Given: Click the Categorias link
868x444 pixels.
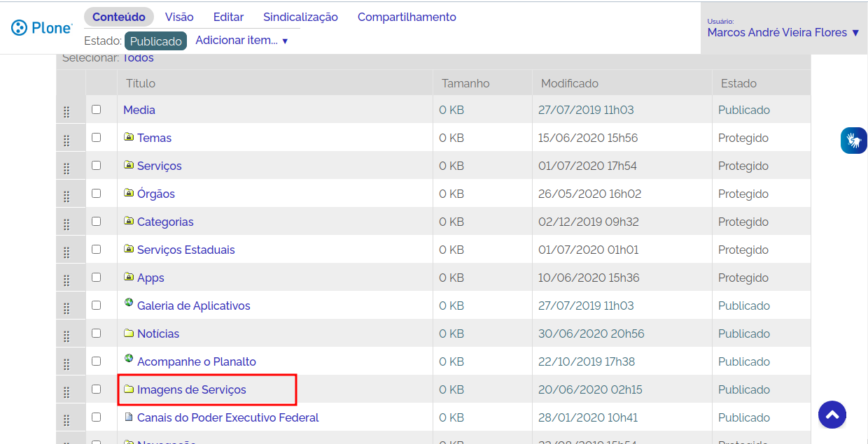Looking at the screenshot, I should pos(165,222).
